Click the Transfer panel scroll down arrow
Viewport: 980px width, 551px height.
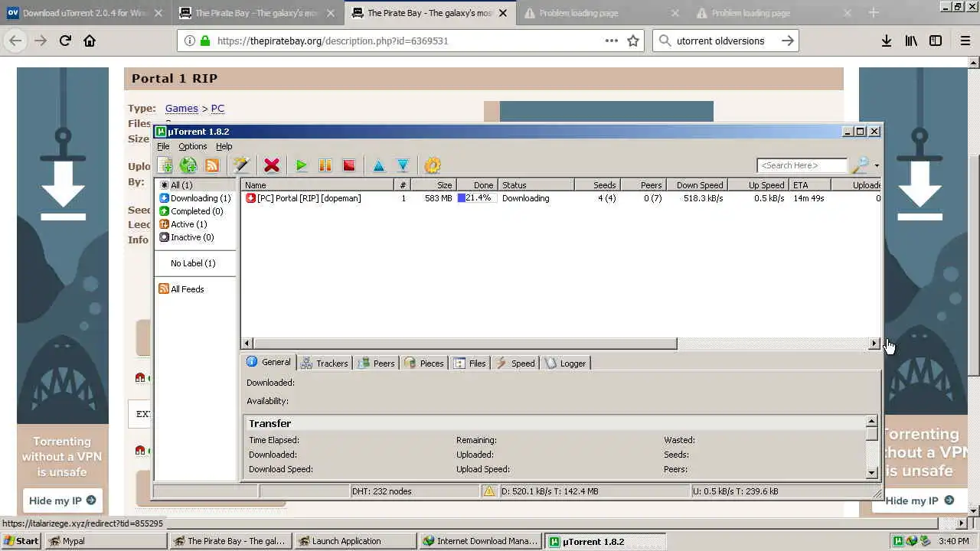point(871,473)
